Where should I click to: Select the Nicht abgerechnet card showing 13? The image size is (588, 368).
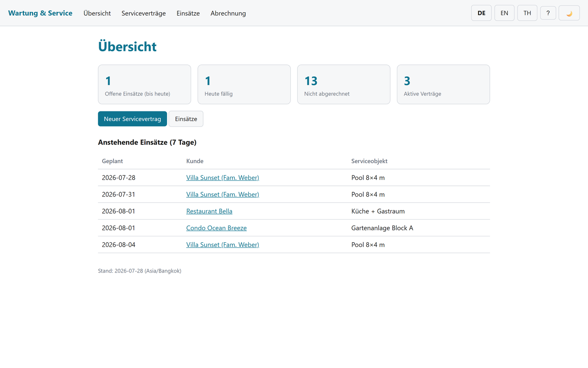click(344, 84)
